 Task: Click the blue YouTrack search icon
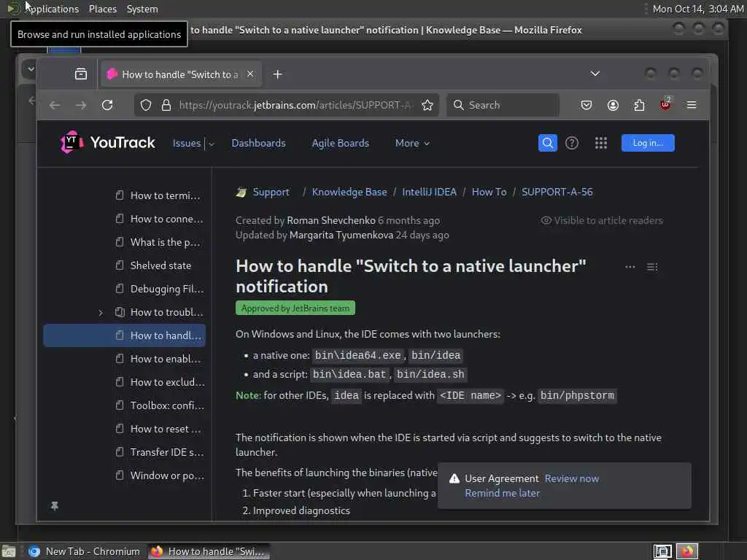pos(548,143)
